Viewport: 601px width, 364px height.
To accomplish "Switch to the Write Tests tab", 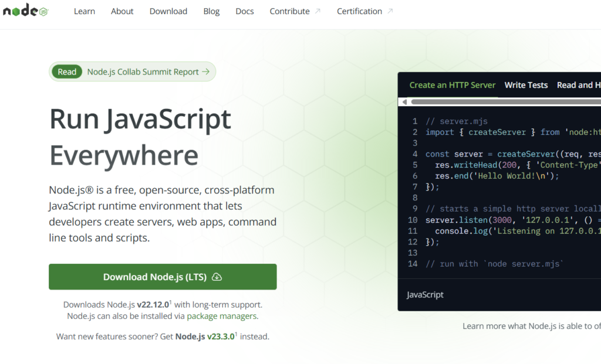I will click(x=526, y=85).
